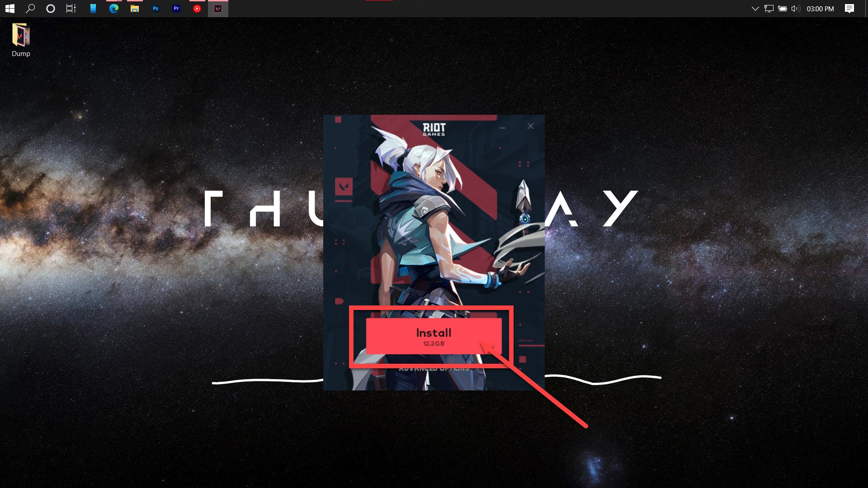
Task: Close the Riot Games installer dialog
Action: coord(531,127)
